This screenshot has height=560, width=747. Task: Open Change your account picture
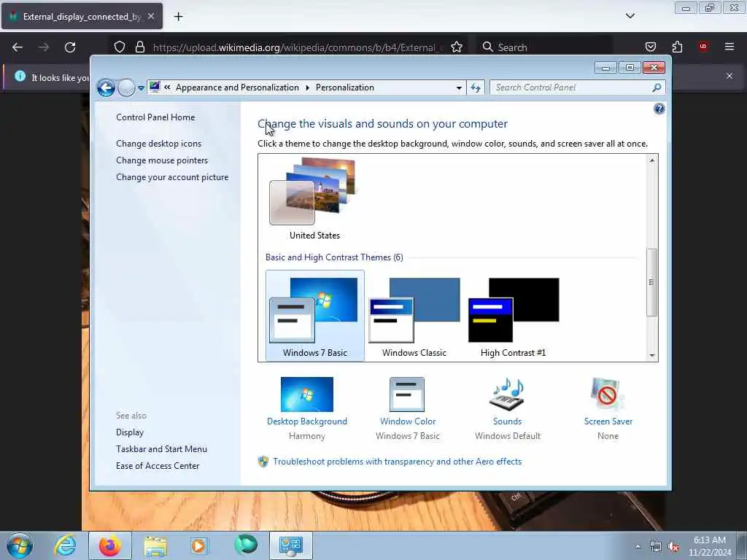(172, 177)
